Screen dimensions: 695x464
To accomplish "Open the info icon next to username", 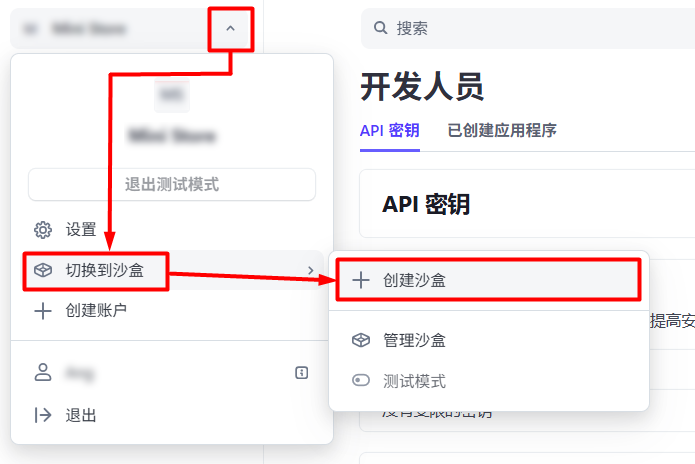I will 301,373.
